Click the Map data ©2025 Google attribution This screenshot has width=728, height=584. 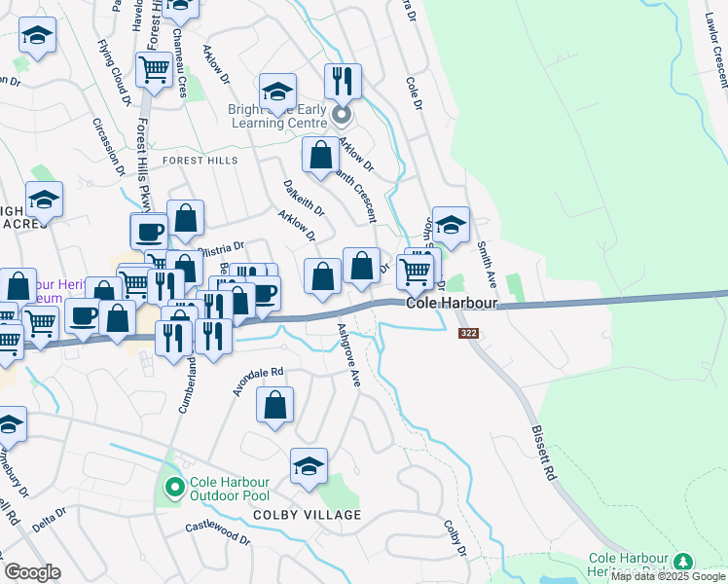click(x=668, y=576)
